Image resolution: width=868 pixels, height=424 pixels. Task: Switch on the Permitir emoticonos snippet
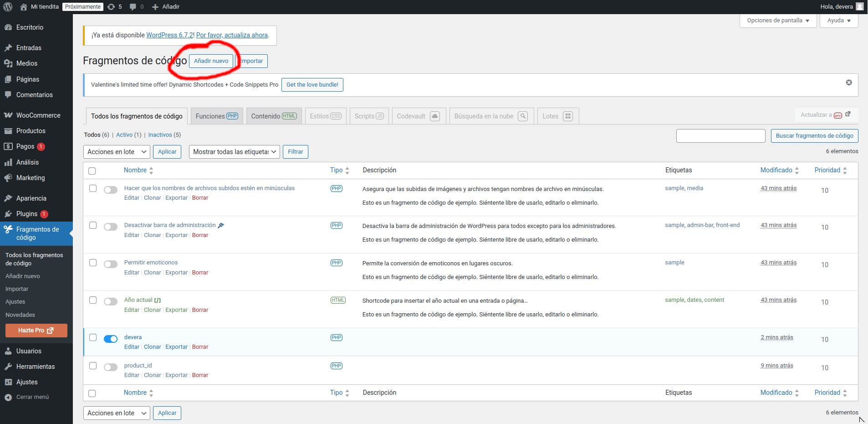tap(111, 264)
